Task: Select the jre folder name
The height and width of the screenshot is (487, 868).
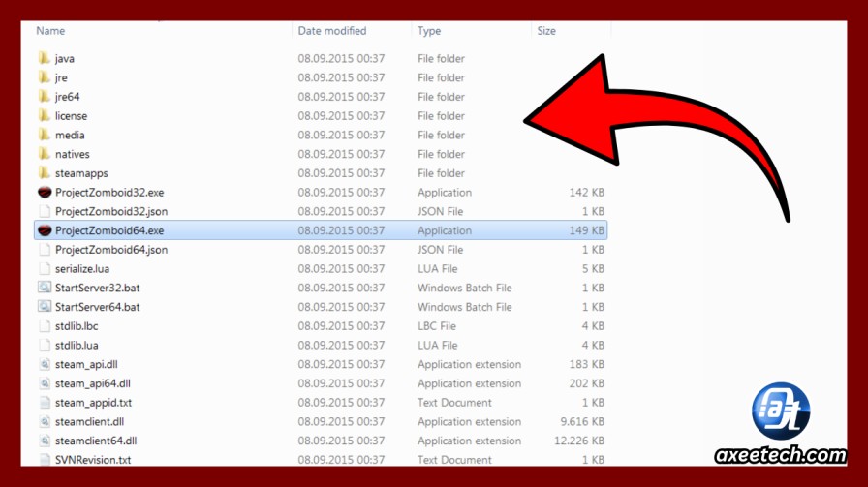Action: click(61, 78)
